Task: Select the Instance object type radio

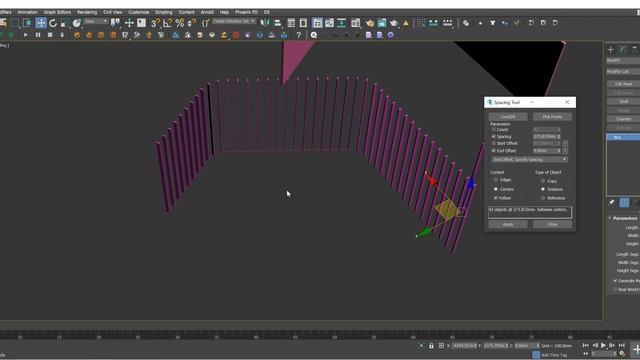Action: click(543, 189)
